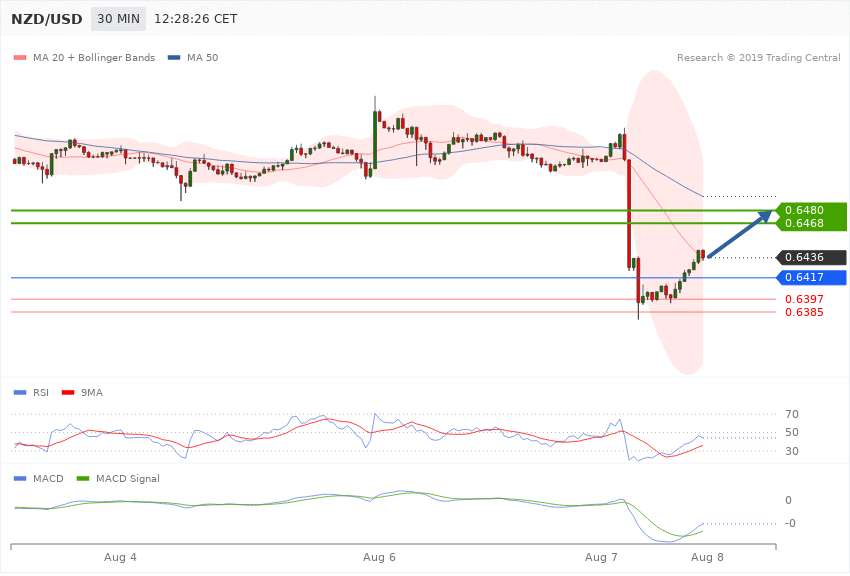Click the MA 20 + Bollinger Bands legend swatch
850x576 pixels.
click(x=20, y=57)
